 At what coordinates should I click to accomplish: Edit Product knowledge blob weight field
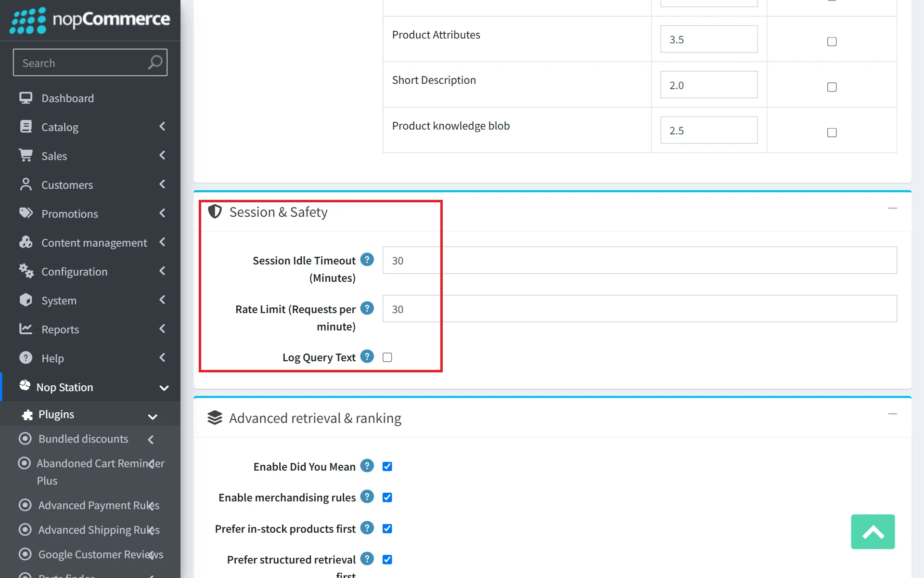pyautogui.click(x=709, y=130)
